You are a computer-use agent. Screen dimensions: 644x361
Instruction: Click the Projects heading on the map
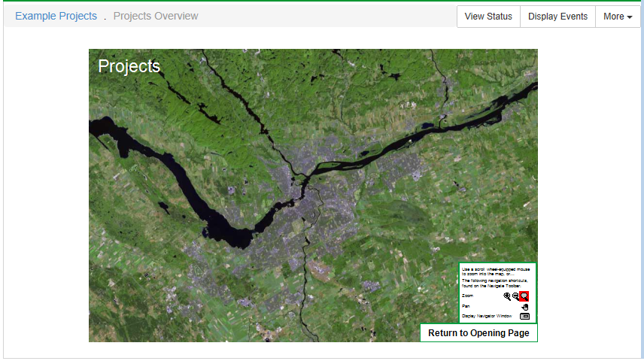(x=129, y=66)
